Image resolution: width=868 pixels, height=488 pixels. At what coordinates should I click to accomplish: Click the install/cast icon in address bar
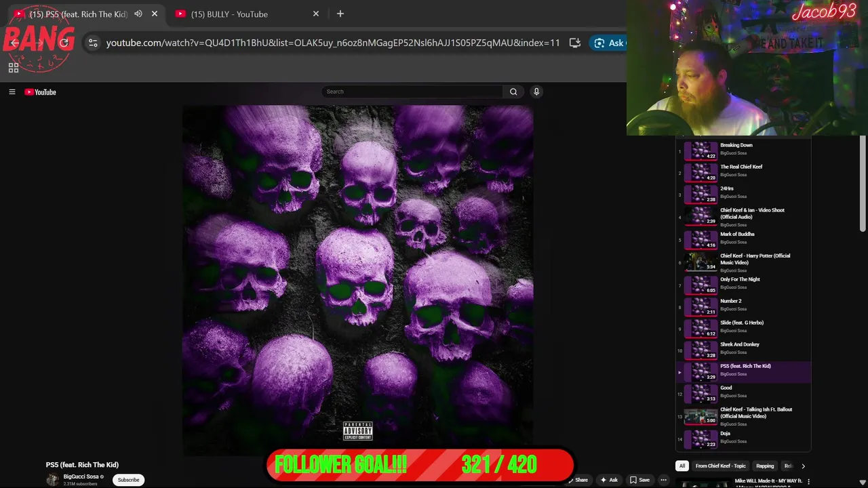(575, 43)
